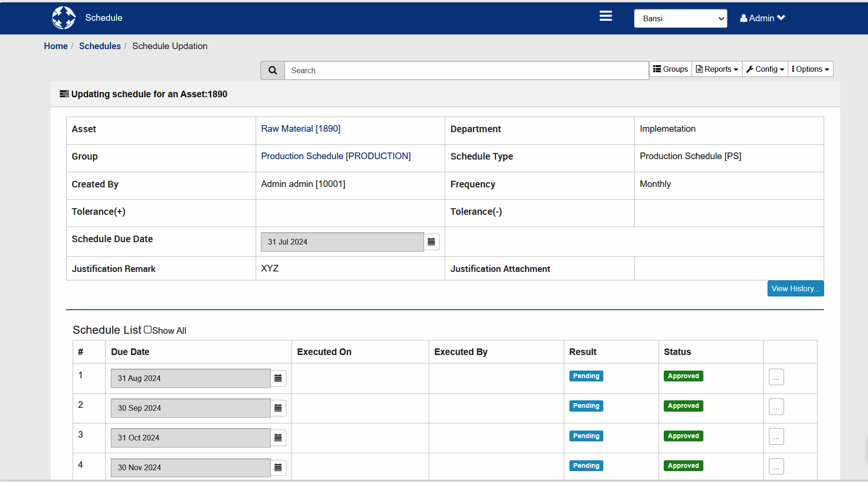
Task: Open the Config menu
Action: [765, 69]
